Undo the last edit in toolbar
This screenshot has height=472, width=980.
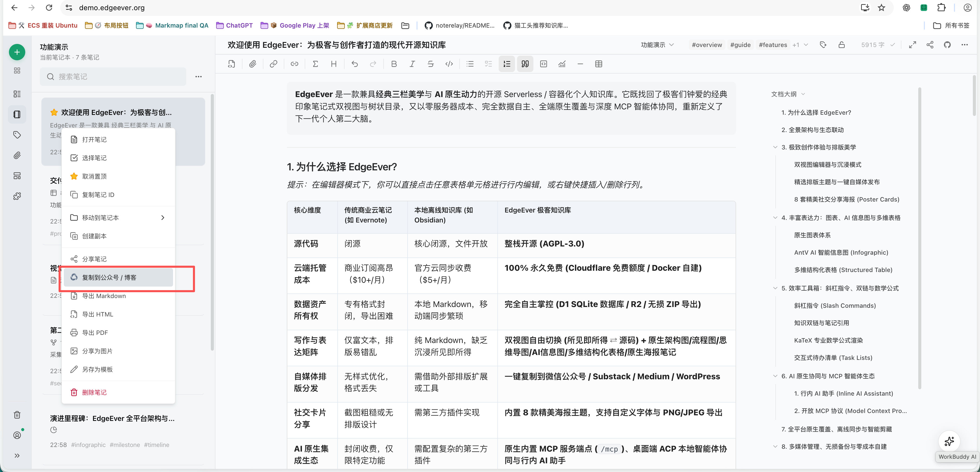click(x=354, y=64)
